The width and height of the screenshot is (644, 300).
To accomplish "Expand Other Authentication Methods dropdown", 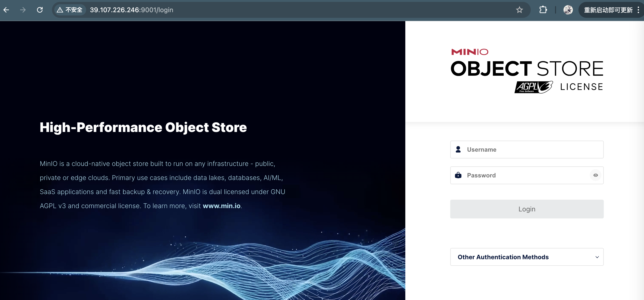I will (x=503, y=257).
